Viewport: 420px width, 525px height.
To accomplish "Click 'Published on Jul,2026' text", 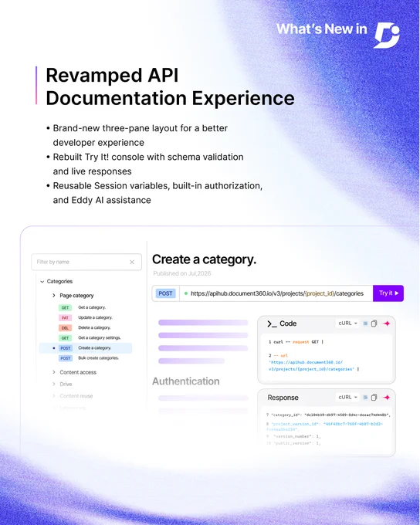I will [x=182, y=273].
